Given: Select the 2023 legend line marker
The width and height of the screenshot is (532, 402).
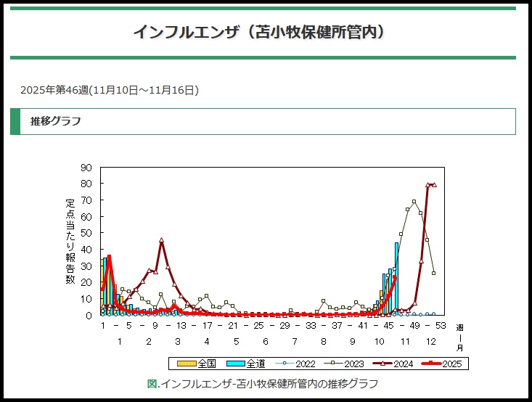Looking at the screenshot, I should point(334,364).
